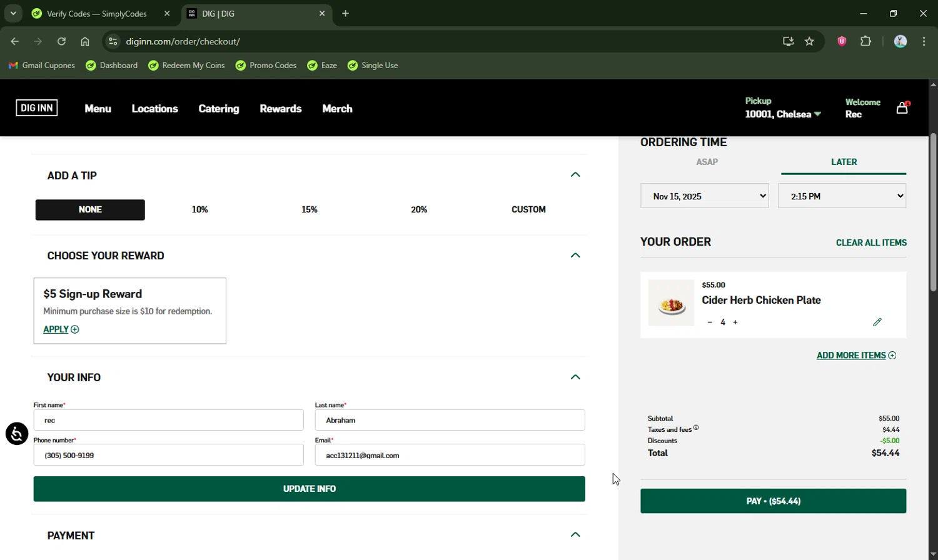Click the Cider Herb Chicken Plate thumbnail
938x560 pixels.
tap(671, 303)
